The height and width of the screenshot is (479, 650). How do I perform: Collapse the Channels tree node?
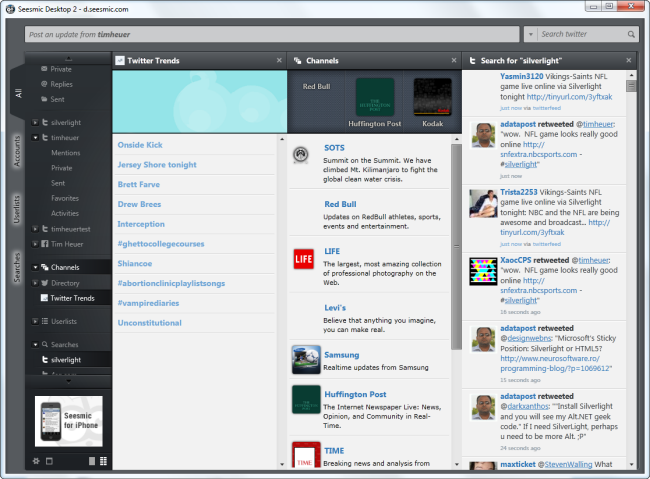[x=35, y=267]
